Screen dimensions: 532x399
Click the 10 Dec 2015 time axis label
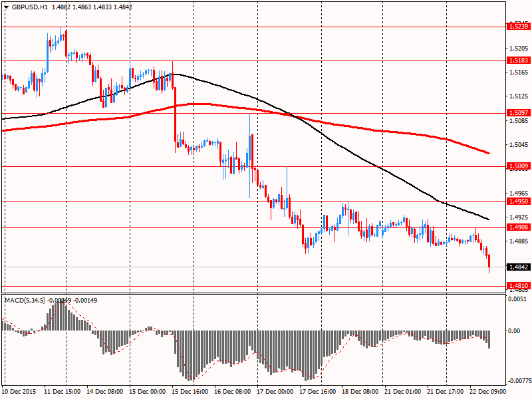coord(18,392)
